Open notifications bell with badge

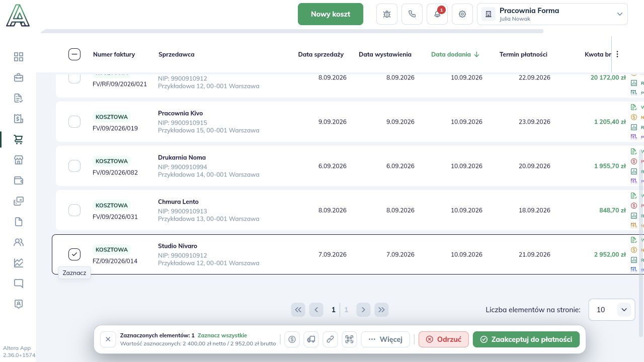click(x=437, y=14)
